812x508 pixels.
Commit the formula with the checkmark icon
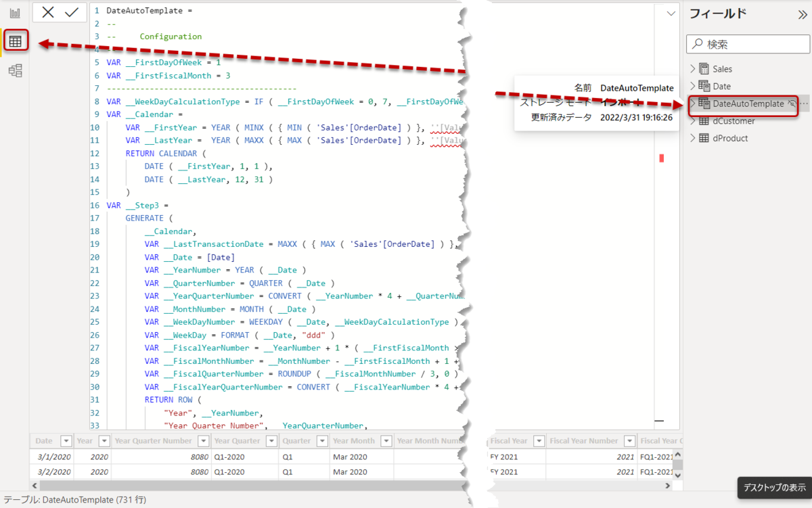click(x=71, y=12)
